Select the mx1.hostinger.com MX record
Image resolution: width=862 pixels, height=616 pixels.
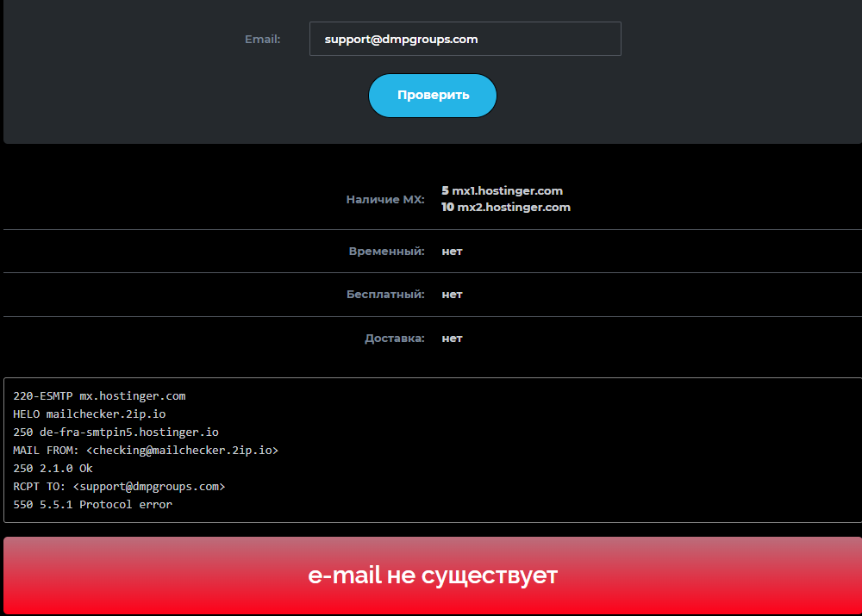click(x=502, y=190)
